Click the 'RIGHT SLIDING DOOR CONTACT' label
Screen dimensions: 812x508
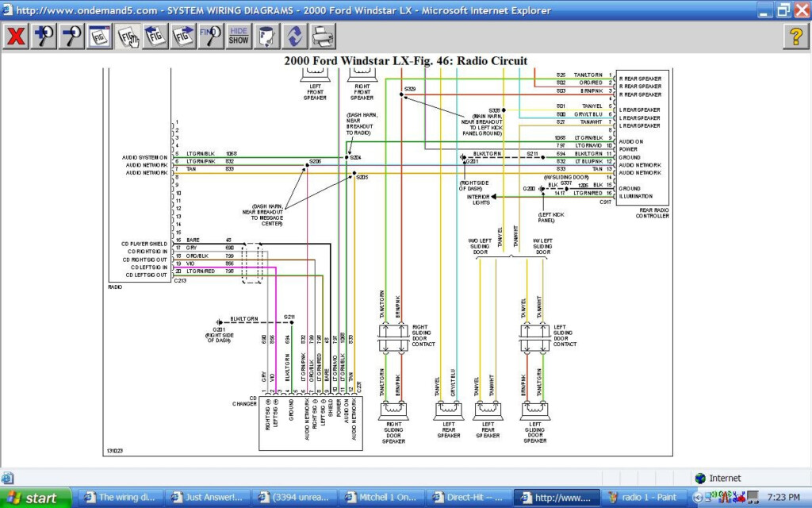click(x=423, y=336)
